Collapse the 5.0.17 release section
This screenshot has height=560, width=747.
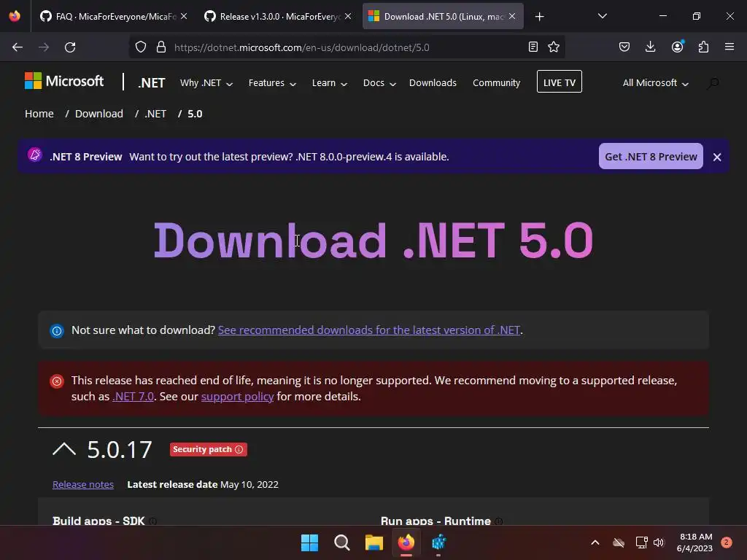(x=64, y=449)
